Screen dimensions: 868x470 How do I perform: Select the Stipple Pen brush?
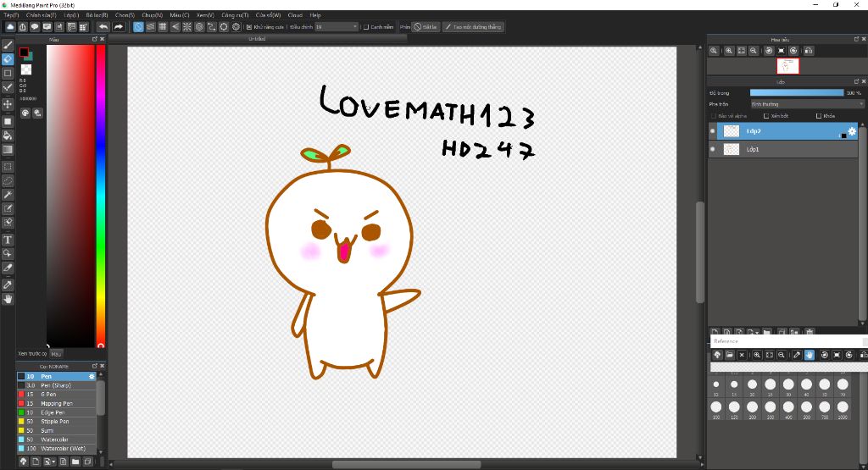tap(57, 422)
